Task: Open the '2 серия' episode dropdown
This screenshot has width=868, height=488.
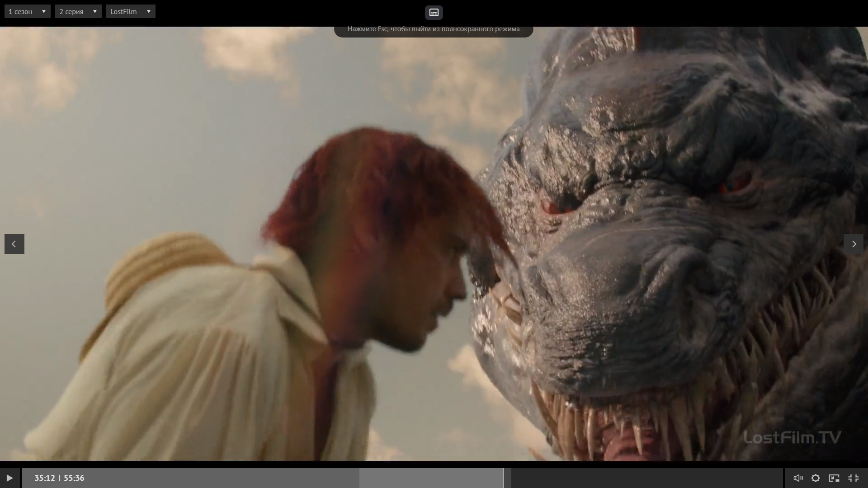Action: (x=78, y=11)
